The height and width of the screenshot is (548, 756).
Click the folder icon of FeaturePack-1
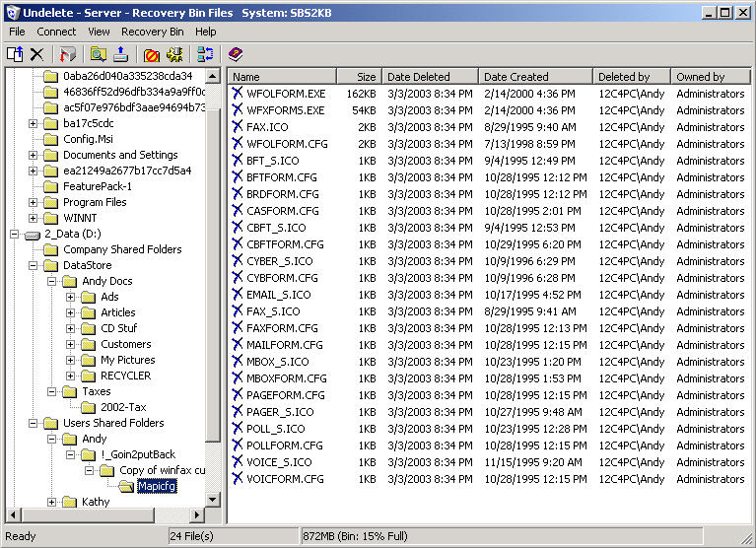click(50, 186)
